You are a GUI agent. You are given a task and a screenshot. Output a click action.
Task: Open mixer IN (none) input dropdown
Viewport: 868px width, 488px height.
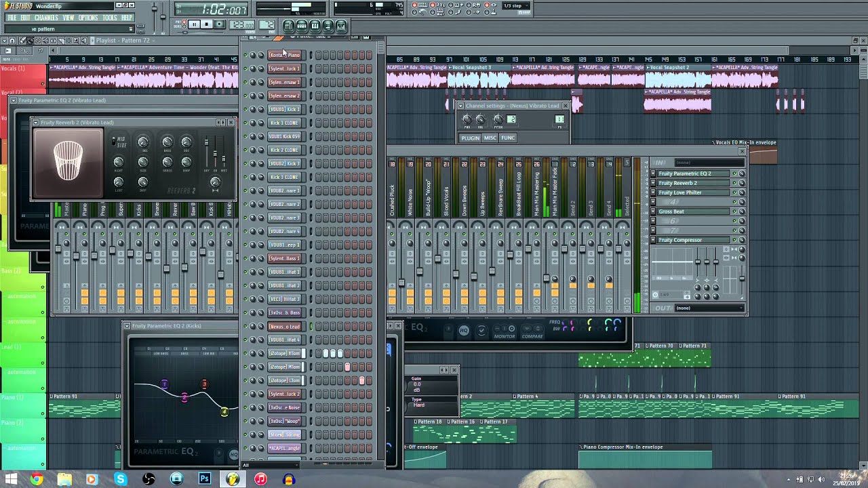[x=710, y=162]
